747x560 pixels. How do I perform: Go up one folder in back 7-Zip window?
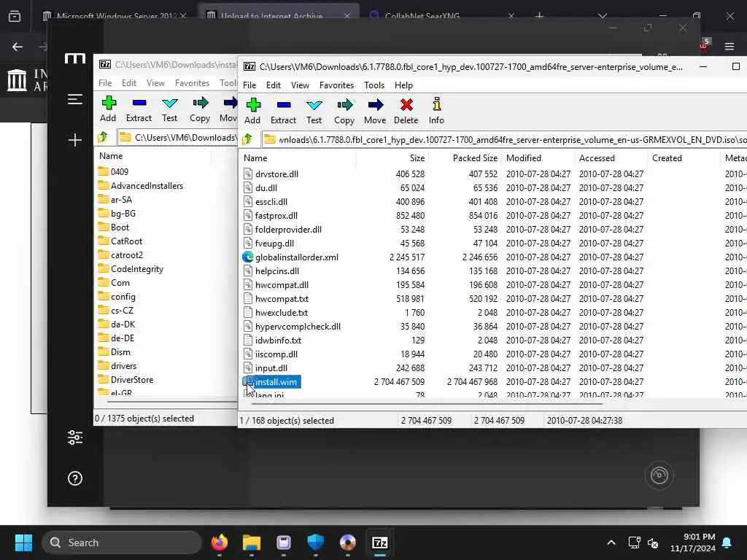point(102,137)
